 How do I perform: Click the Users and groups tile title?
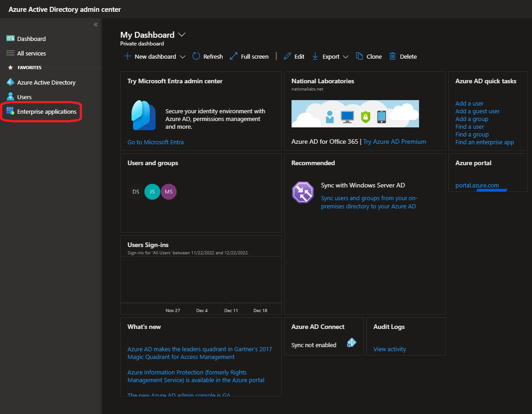[x=153, y=163]
